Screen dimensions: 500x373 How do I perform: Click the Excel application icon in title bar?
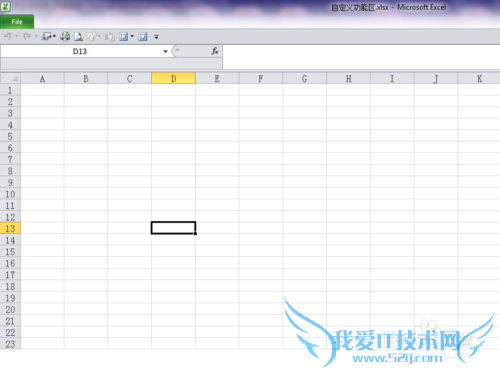[x=5, y=6]
